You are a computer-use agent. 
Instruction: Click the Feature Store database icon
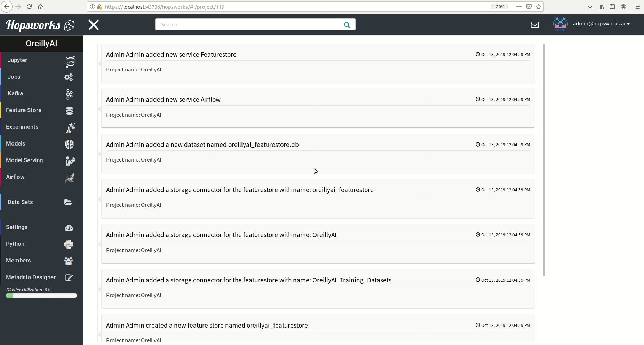[69, 111]
